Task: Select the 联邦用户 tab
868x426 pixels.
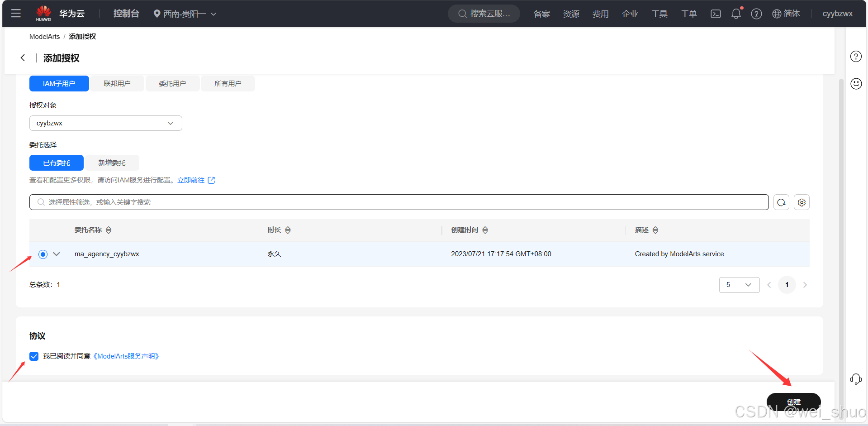Action: click(117, 84)
